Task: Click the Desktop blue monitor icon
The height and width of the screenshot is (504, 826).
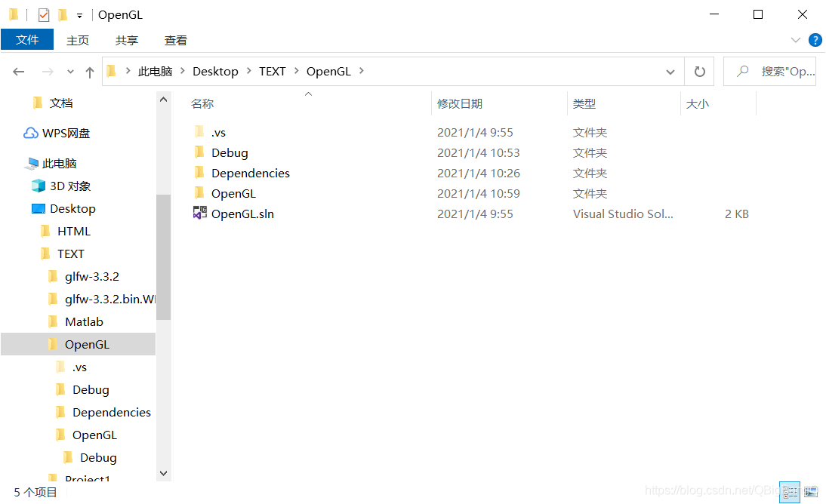Action: [x=39, y=208]
